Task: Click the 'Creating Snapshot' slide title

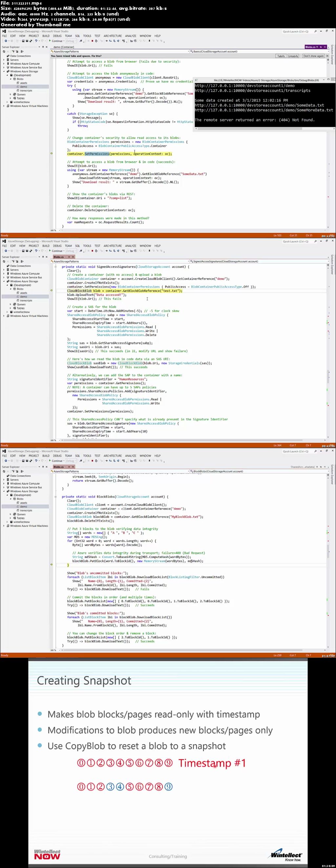Action: pos(84,680)
